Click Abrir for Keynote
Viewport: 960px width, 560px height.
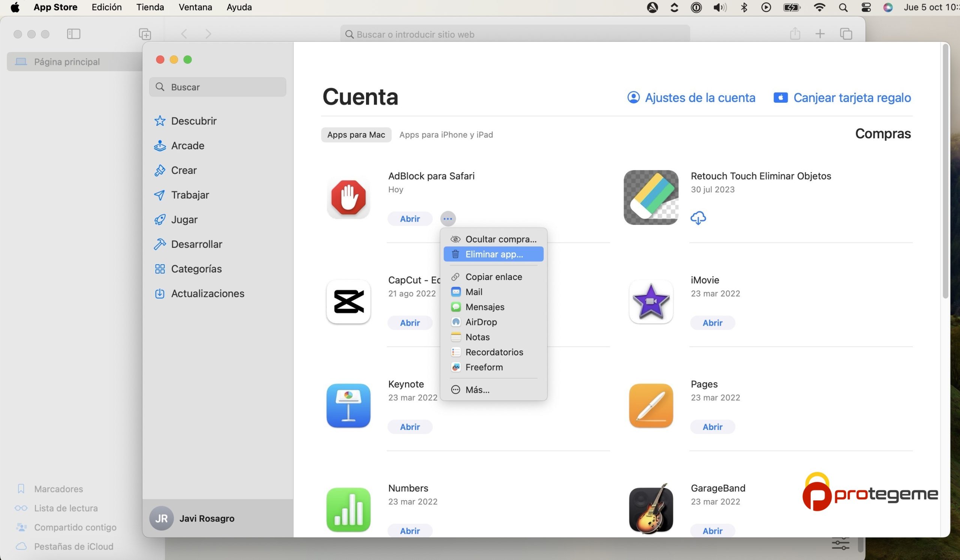(x=410, y=427)
